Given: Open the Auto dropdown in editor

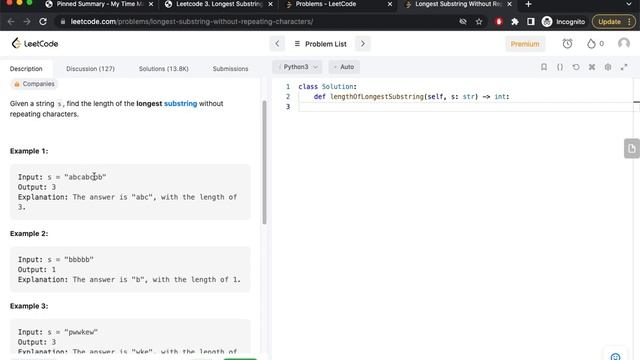Looking at the screenshot, I should coord(344,67).
